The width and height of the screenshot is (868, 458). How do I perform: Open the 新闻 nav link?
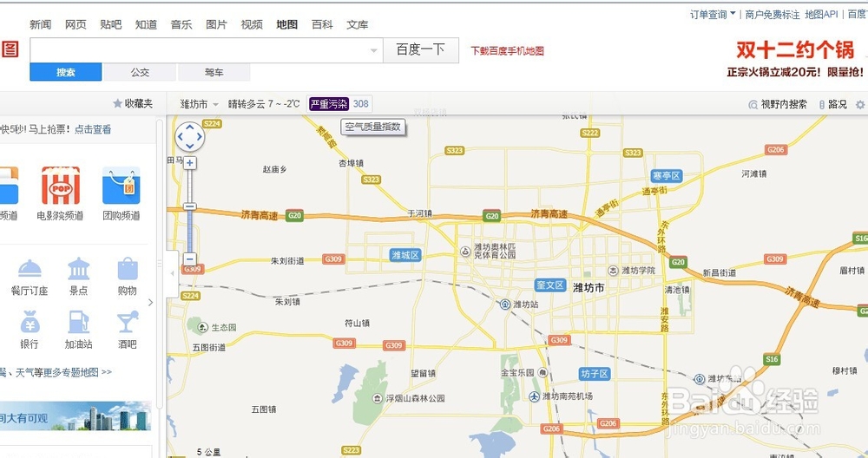coord(41,24)
